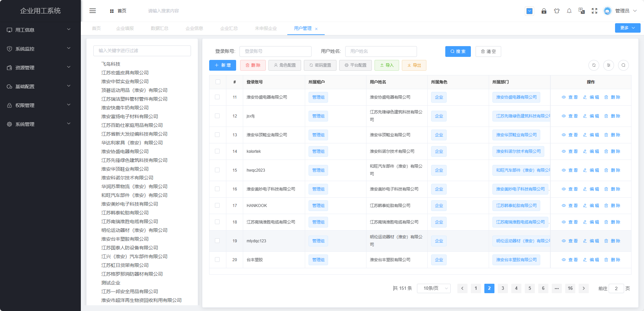The image size is (644, 311).
Task: Click the round search toggle icon
Action: click(x=623, y=65)
